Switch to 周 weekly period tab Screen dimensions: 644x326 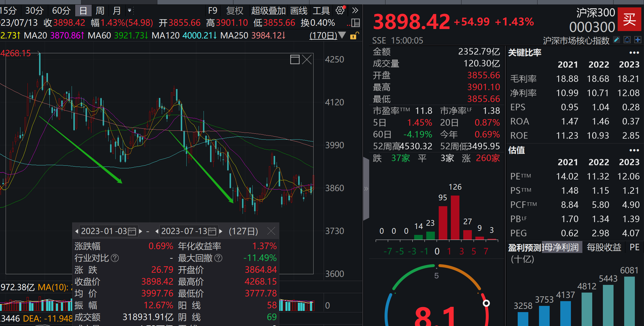(x=100, y=11)
